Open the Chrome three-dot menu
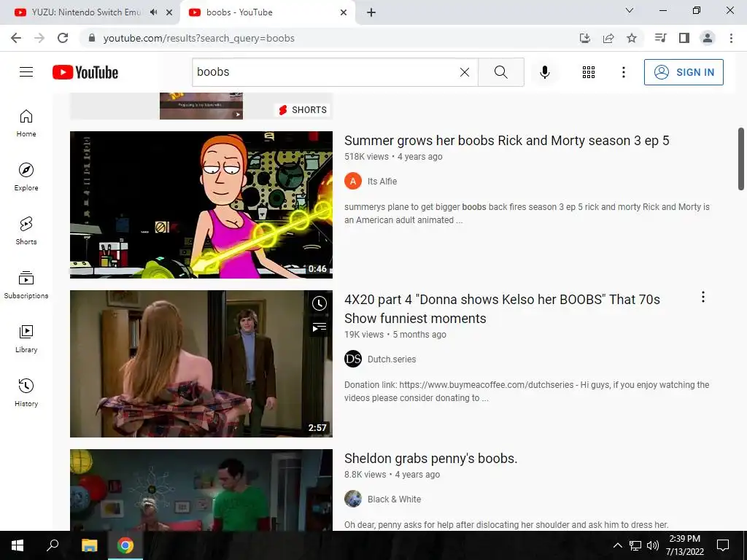The image size is (747, 560). coord(731,38)
